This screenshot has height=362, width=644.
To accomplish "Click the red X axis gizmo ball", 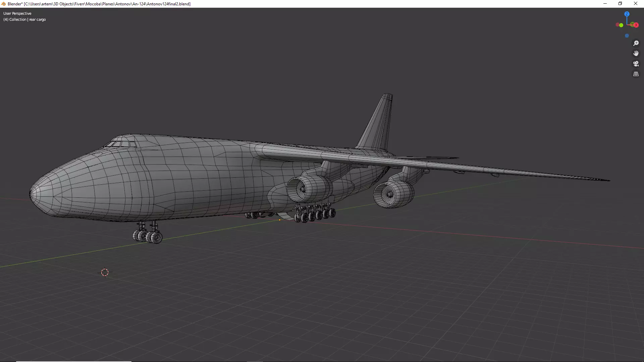I will pyautogui.click(x=636, y=25).
